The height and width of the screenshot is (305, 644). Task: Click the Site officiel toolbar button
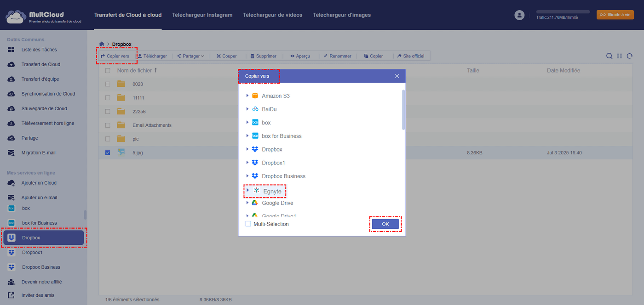click(x=411, y=56)
